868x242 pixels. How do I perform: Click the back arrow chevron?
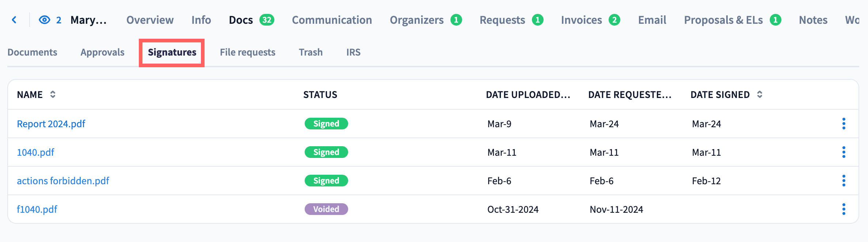click(x=14, y=20)
